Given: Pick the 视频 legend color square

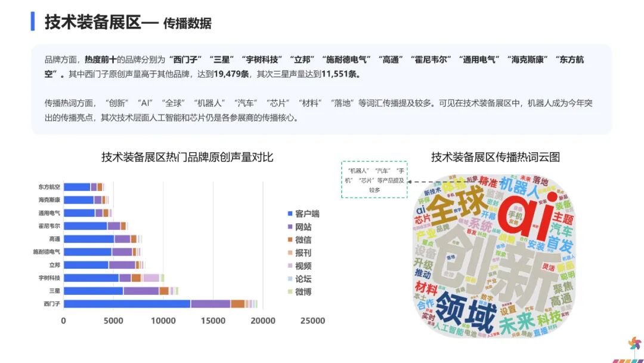Looking at the screenshot, I should point(290,266).
